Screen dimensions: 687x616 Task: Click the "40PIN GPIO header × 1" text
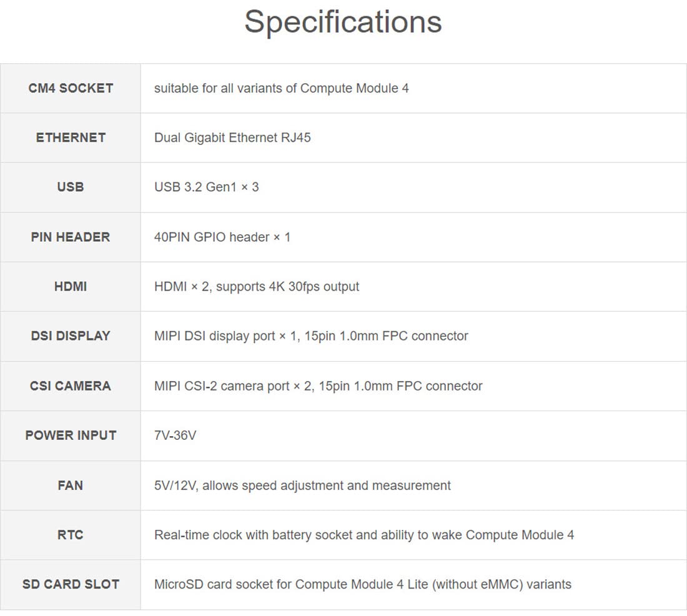(222, 237)
